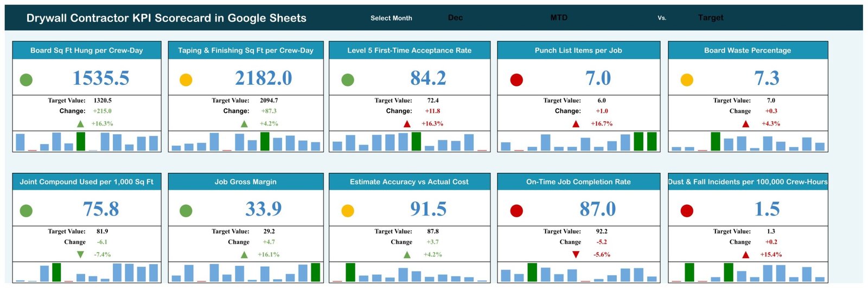868x288 pixels.
Task: Select Board Waste Percentage header
Action: click(748, 51)
